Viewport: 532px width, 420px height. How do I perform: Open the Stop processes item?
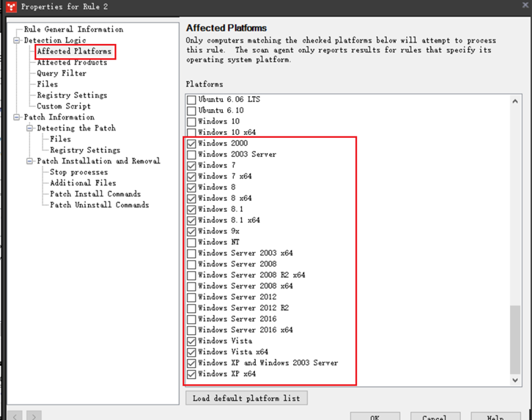coord(78,172)
